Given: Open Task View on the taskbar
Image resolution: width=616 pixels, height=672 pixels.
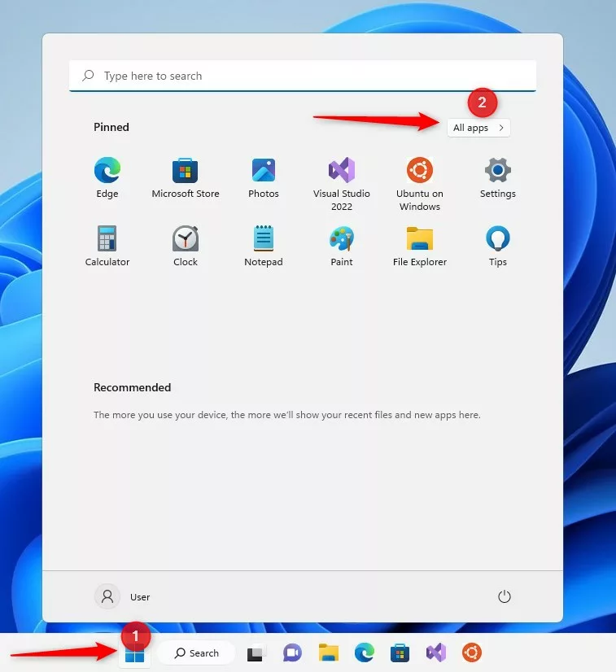Looking at the screenshot, I should tap(256, 653).
